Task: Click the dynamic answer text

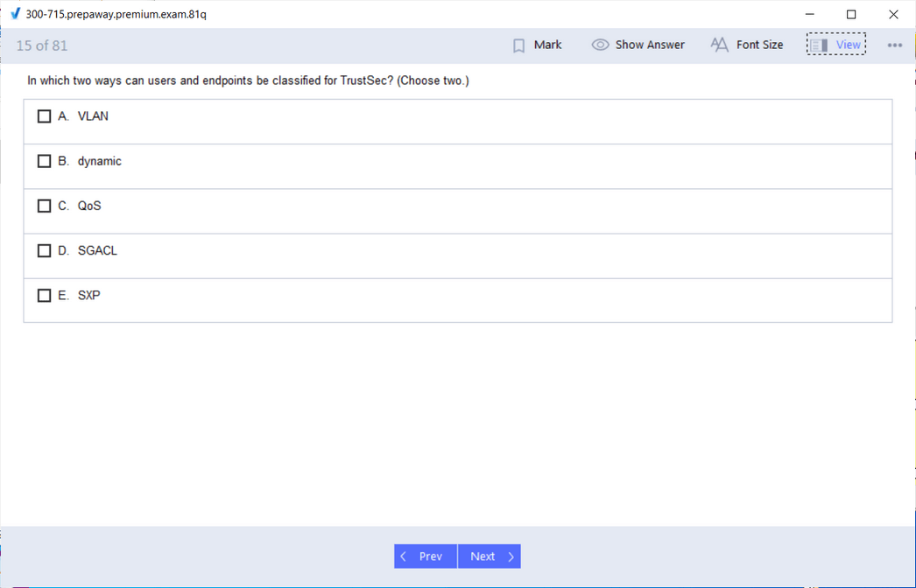Action: [99, 161]
